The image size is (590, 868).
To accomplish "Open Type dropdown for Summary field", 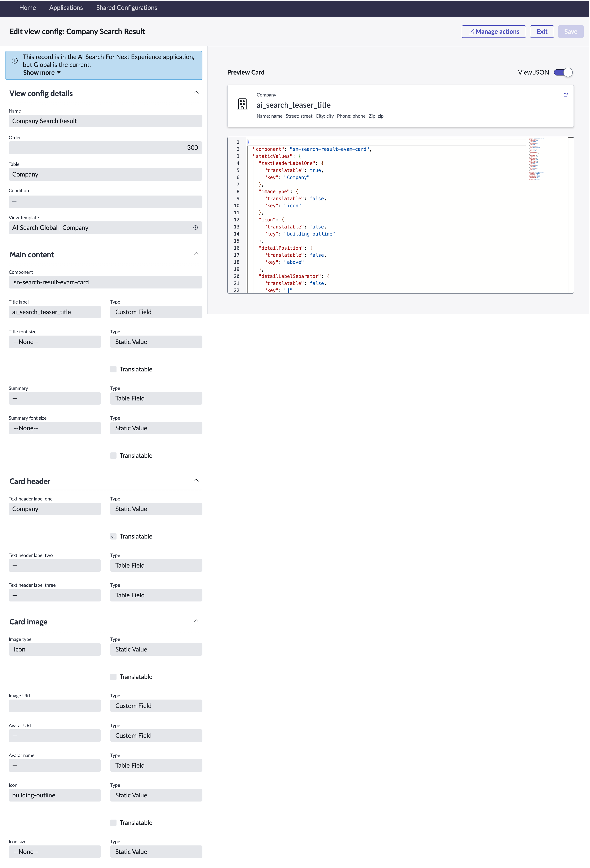I will pyautogui.click(x=156, y=398).
